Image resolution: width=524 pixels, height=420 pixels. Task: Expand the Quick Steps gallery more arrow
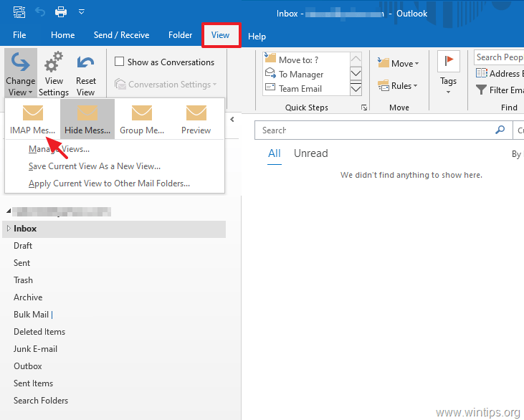pyautogui.click(x=356, y=89)
